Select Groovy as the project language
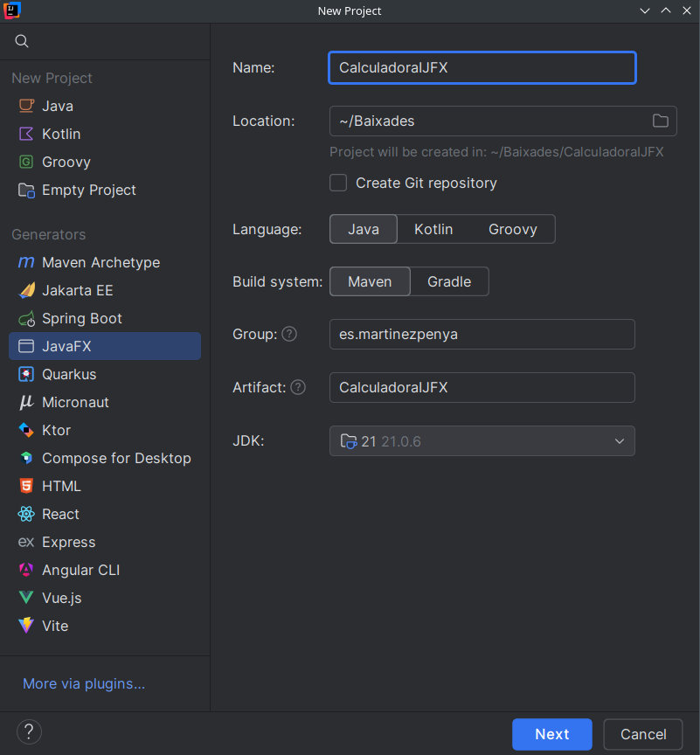The image size is (700, 755). [x=512, y=229]
